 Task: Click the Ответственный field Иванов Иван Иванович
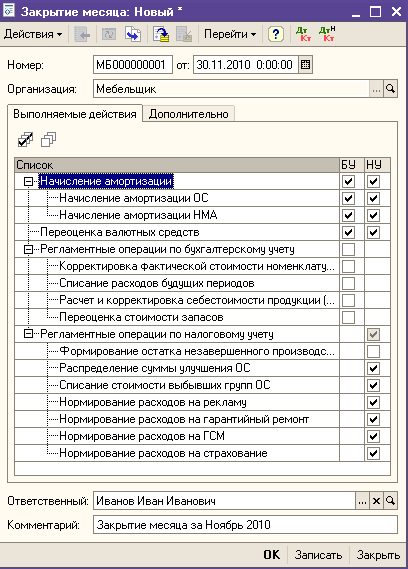pyautogui.click(x=224, y=501)
